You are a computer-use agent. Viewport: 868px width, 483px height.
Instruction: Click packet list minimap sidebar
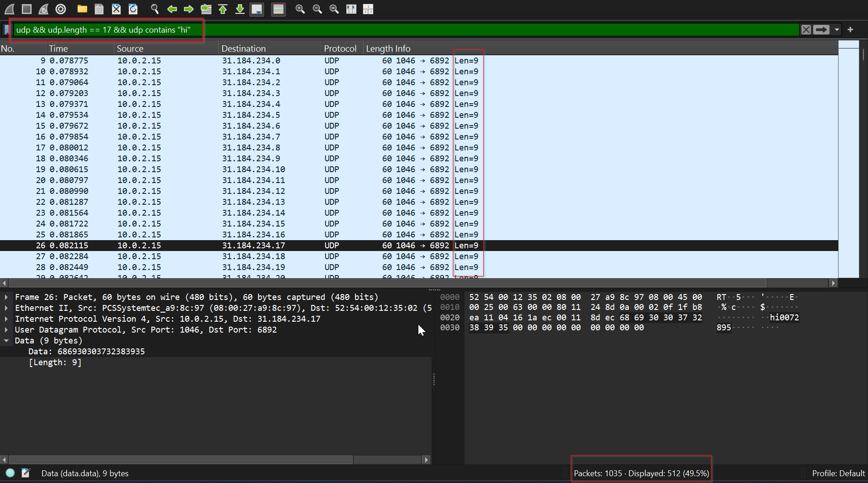(x=849, y=159)
